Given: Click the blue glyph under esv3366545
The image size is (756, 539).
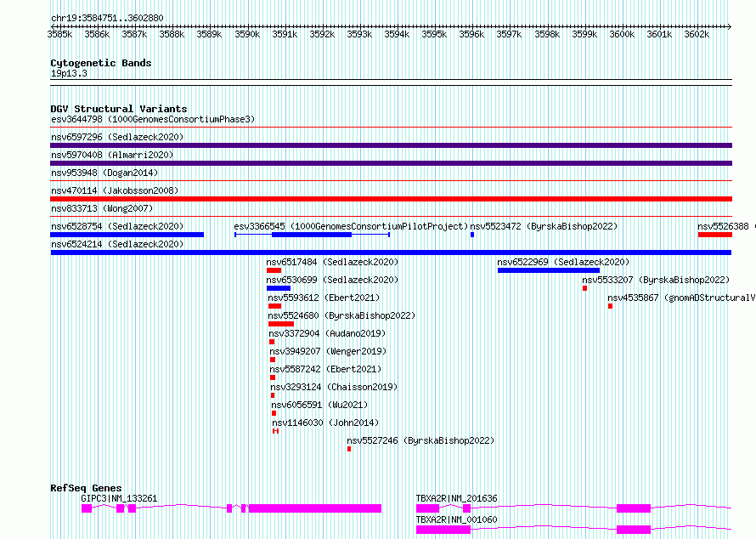Looking at the screenshot, I should tap(312, 235).
